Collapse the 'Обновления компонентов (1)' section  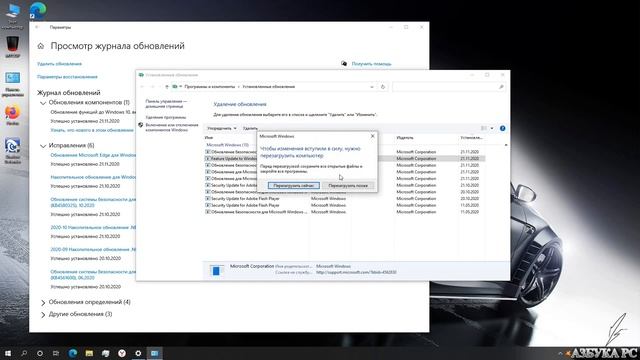[x=85, y=102]
